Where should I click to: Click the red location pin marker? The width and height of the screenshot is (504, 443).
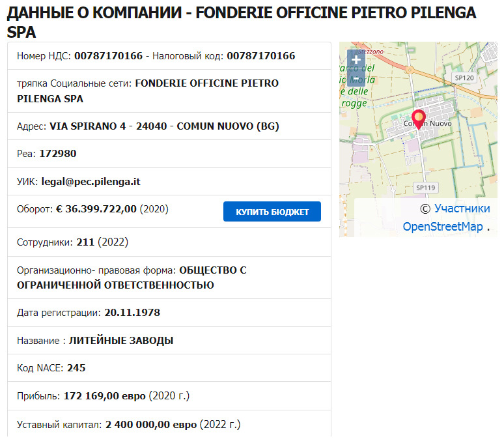point(419,119)
